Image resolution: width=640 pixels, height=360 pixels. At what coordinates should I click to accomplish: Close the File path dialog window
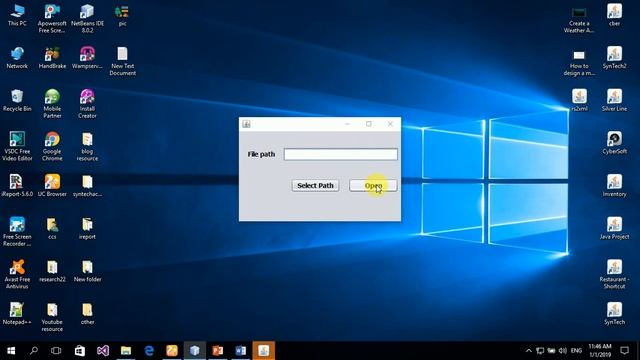click(390, 124)
